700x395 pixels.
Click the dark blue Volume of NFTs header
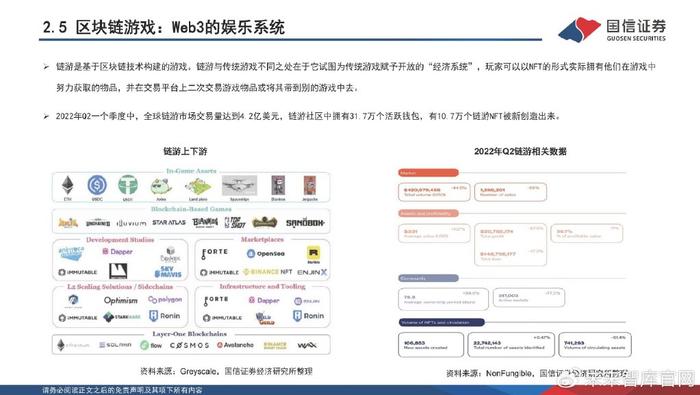[x=441, y=322]
